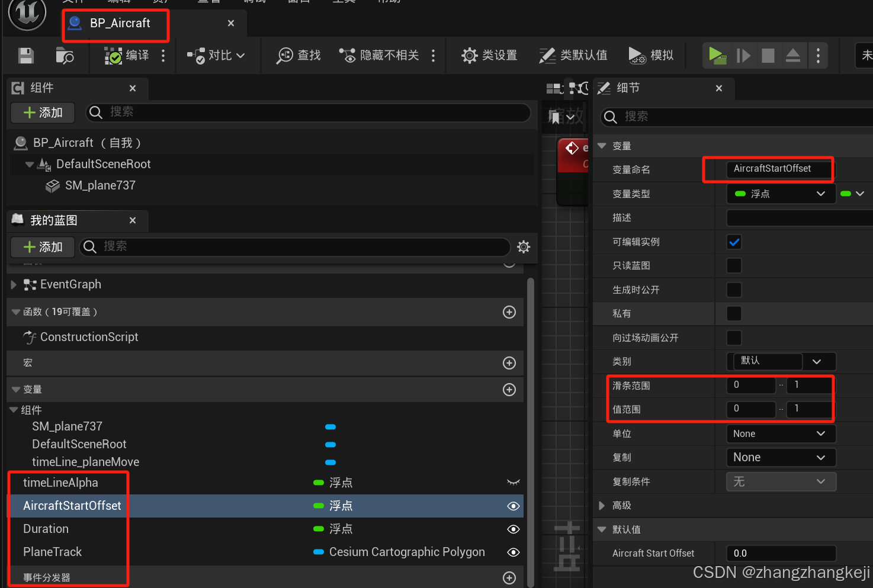Click Duration float type pill
873x588 pixels.
click(x=319, y=529)
